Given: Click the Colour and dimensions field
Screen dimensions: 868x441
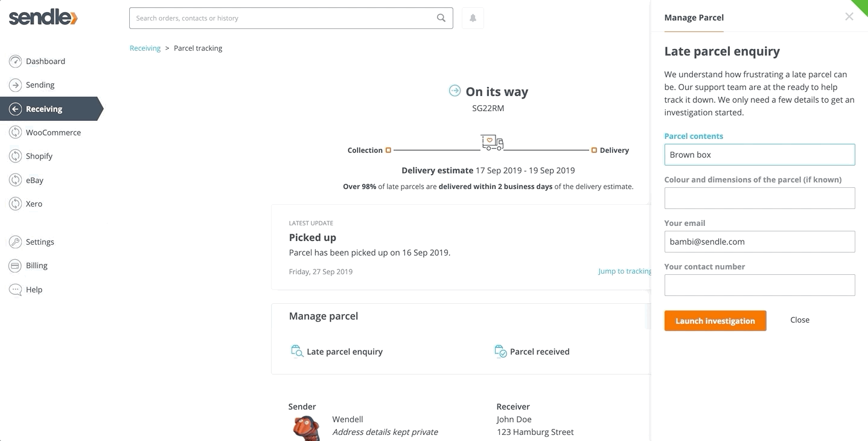Looking at the screenshot, I should 759,198.
